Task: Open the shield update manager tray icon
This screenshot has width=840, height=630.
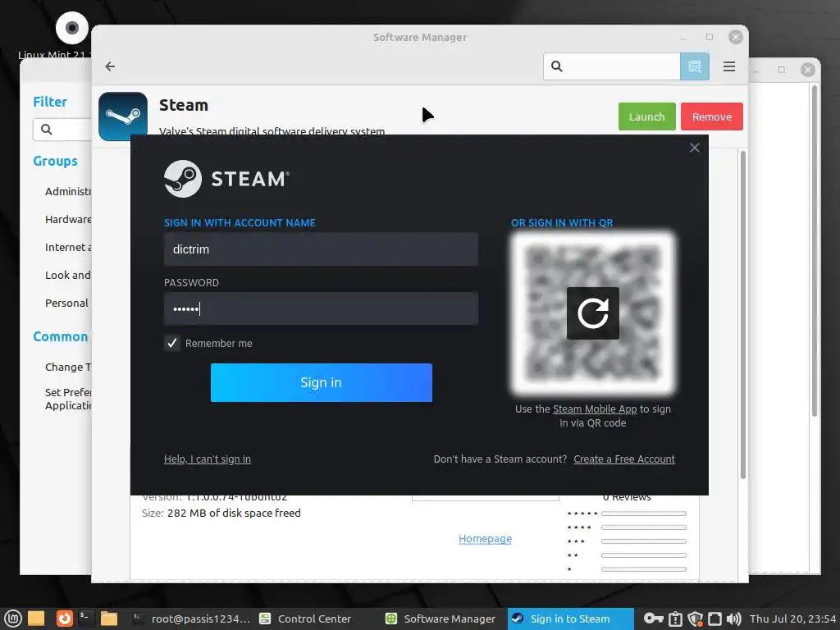Action: click(696, 619)
